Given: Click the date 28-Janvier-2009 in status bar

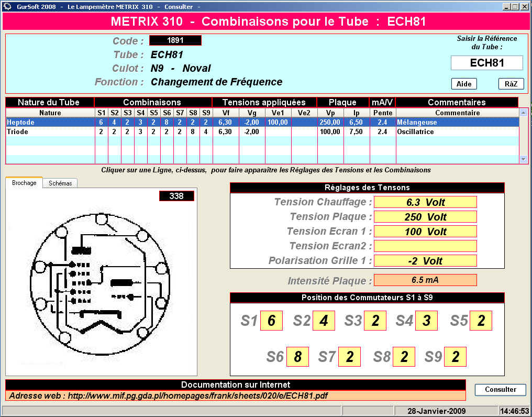Looking at the screenshot, I should pos(436,411).
